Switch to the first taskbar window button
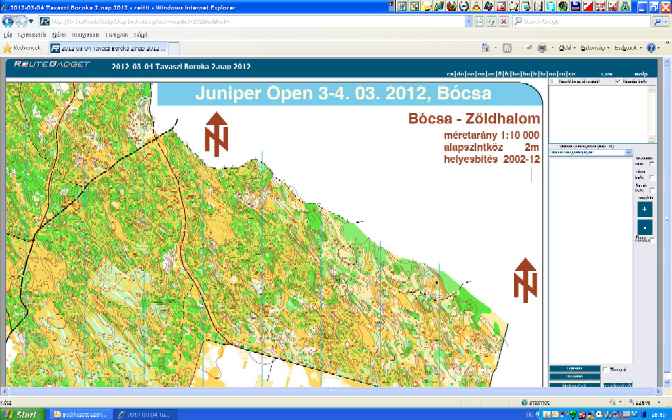The width and height of the screenshot is (672, 420). pyautogui.click(x=81, y=414)
